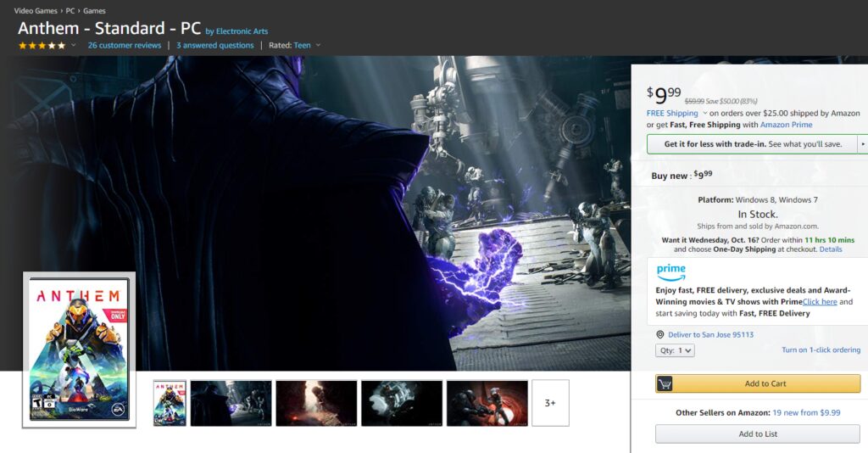
Task: Click the In Stock. status text
Action: tap(757, 214)
